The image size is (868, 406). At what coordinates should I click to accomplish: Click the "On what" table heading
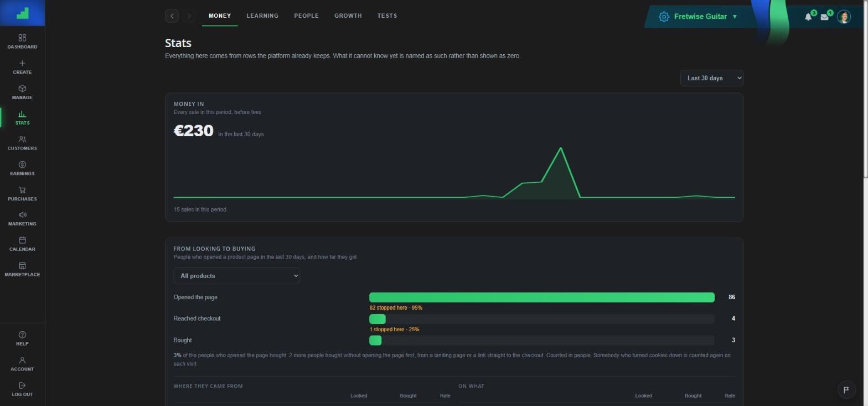(x=471, y=386)
